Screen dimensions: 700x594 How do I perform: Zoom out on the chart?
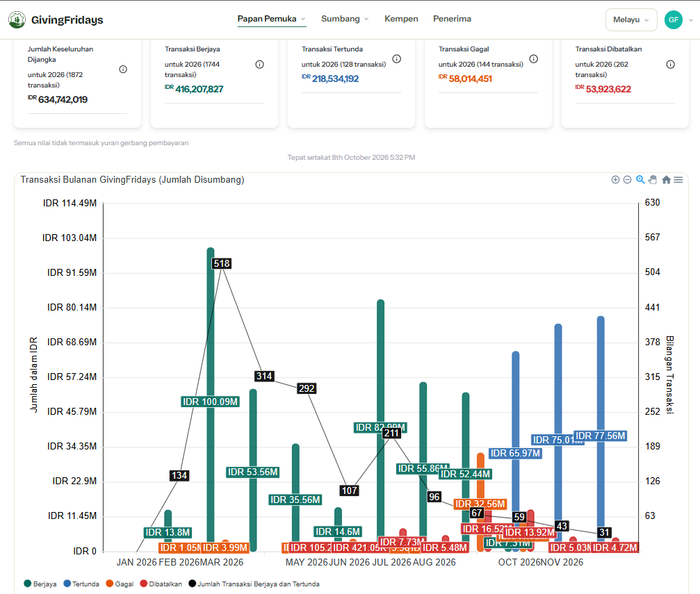click(627, 179)
